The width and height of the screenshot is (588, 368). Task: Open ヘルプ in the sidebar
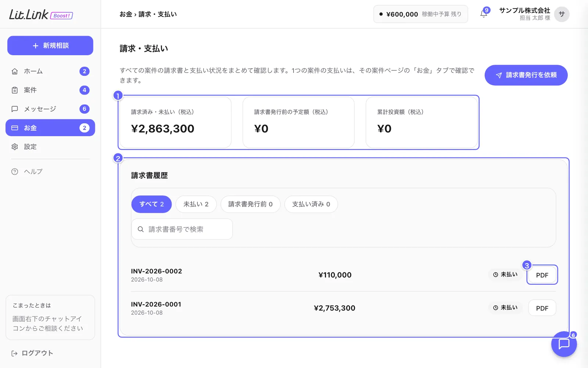[50, 171]
